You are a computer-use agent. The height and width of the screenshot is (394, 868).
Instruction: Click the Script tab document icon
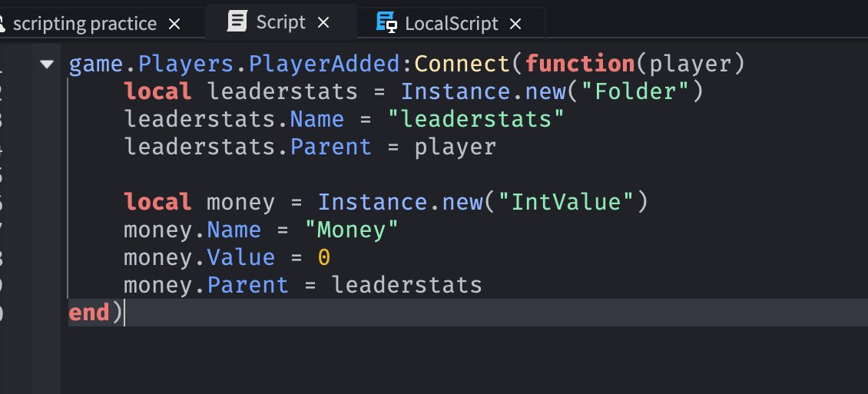[x=237, y=22]
